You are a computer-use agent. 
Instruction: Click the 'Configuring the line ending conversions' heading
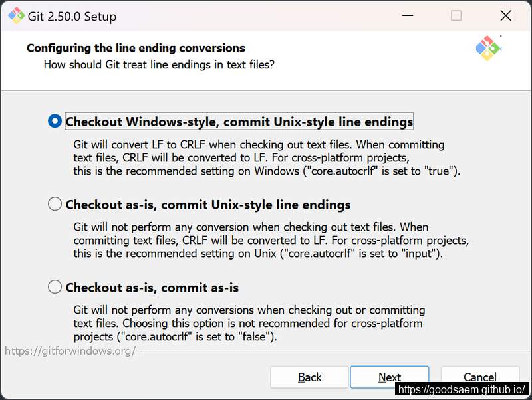[136, 48]
